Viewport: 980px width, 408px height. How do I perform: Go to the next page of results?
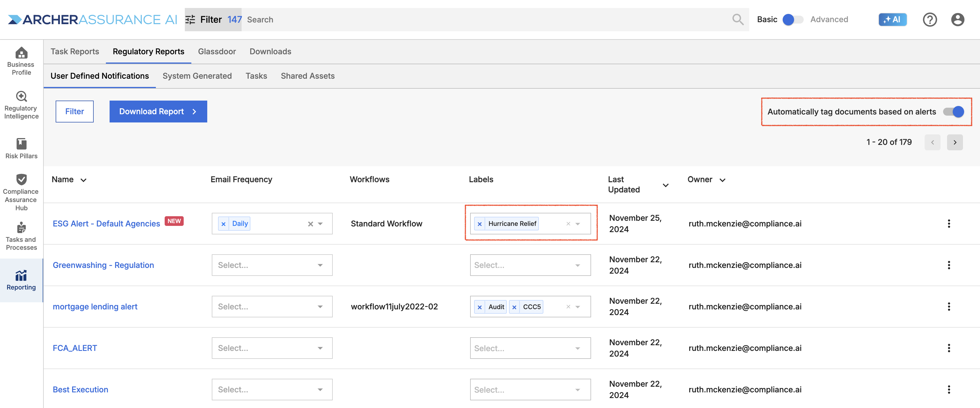[954, 142]
